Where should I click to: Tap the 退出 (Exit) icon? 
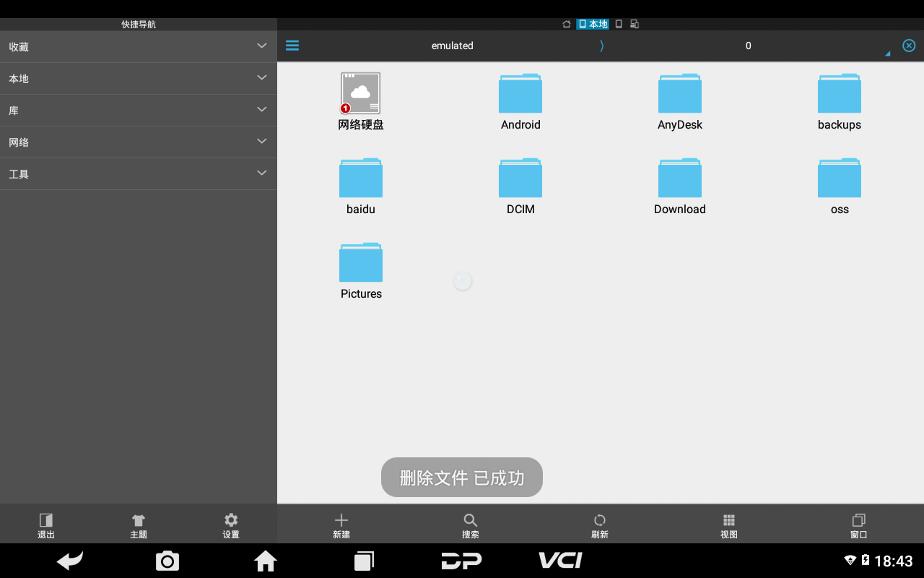pyautogui.click(x=46, y=520)
